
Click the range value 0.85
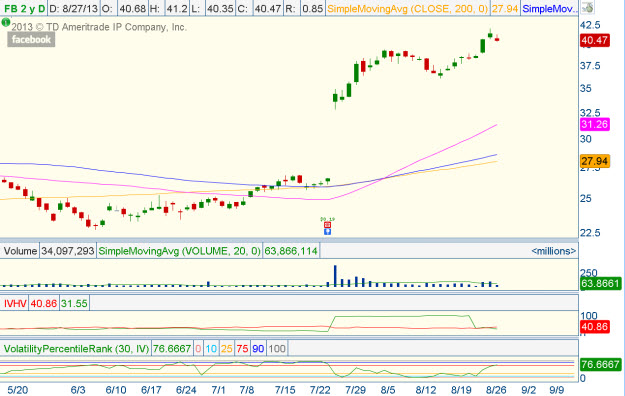click(312, 8)
